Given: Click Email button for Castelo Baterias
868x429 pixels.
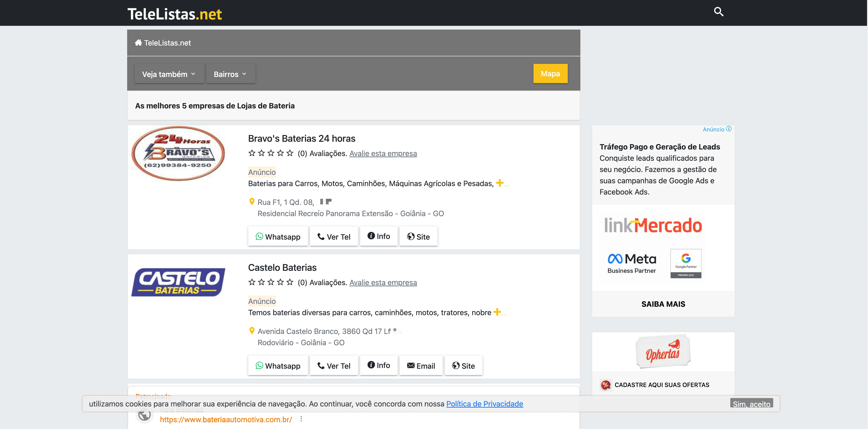Looking at the screenshot, I should pos(421,366).
